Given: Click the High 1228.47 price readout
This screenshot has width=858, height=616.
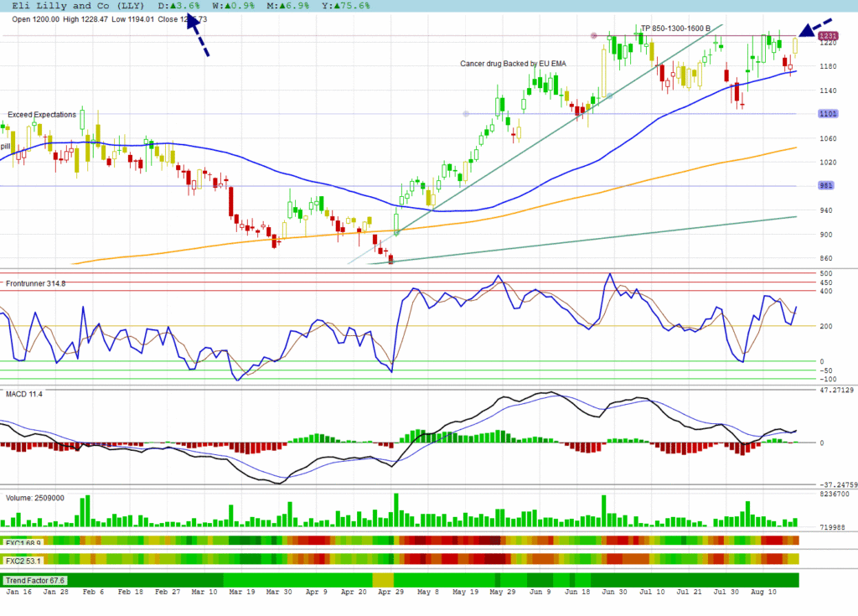Looking at the screenshot, I should (85, 19).
